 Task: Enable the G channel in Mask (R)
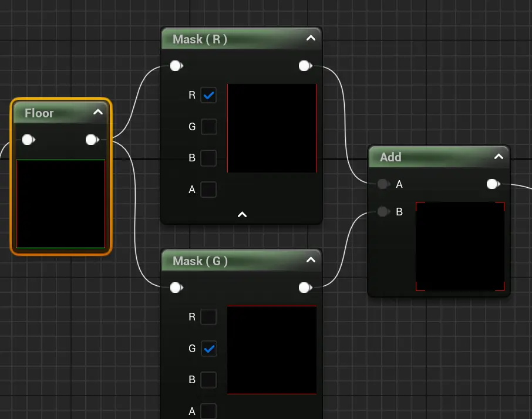click(208, 127)
